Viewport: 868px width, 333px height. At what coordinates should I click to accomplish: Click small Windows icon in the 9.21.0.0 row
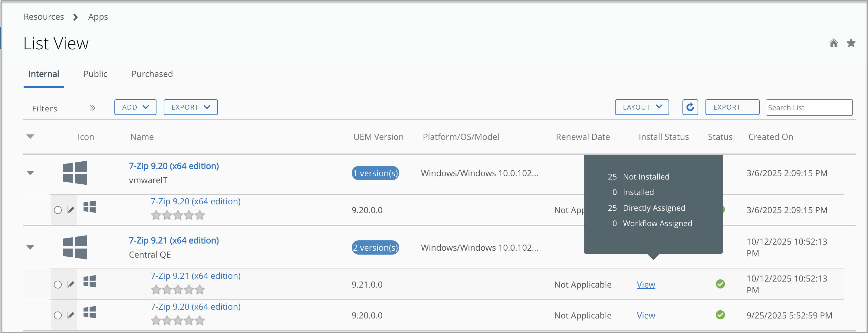tap(90, 281)
